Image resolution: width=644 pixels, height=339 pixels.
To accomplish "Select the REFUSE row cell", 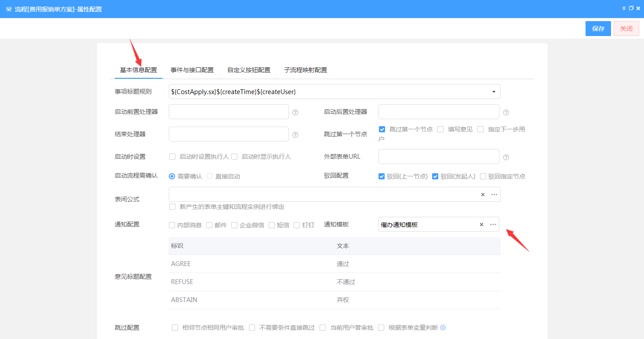I will tap(182, 282).
